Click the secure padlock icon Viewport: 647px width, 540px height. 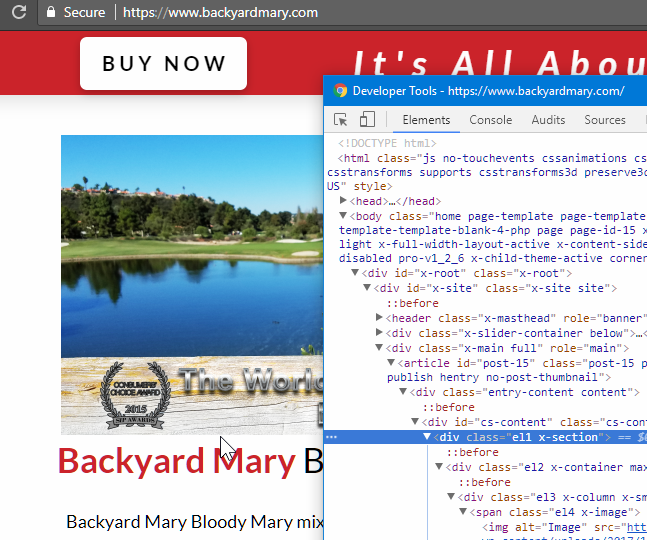point(50,13)
